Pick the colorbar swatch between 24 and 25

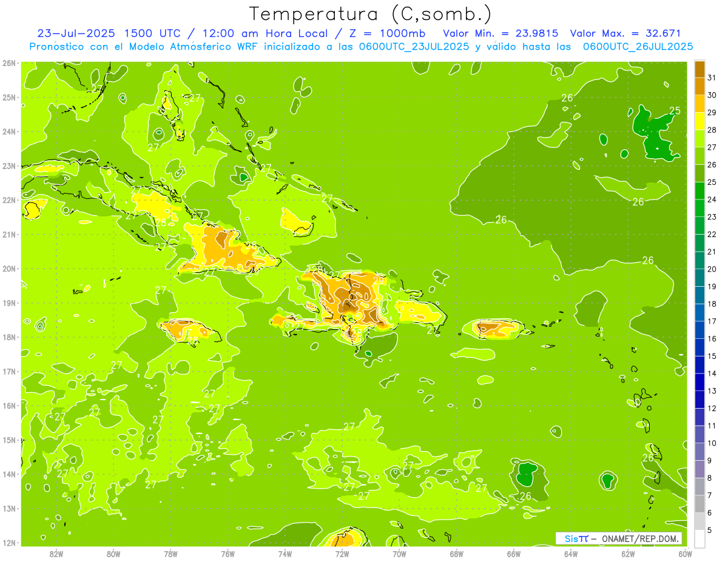tap(699, 190)
